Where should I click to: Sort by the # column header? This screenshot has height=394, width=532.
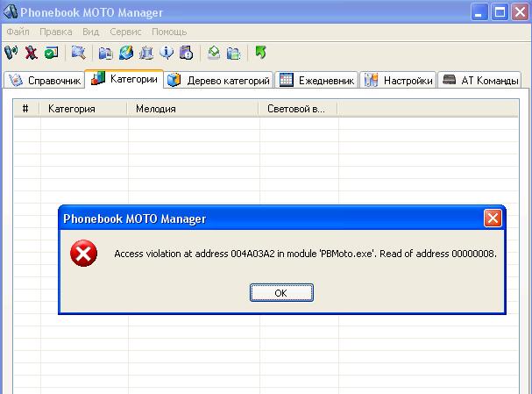coord(26,109)
